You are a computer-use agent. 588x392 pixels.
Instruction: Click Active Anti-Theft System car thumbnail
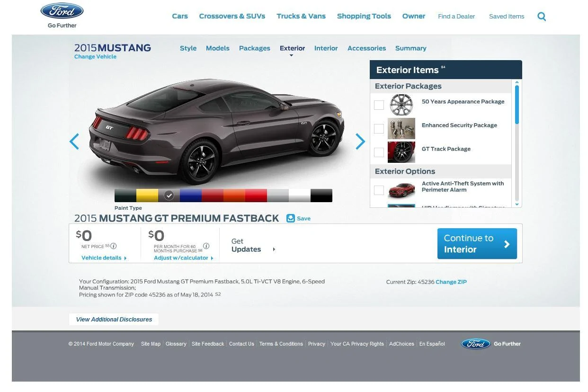401,190
